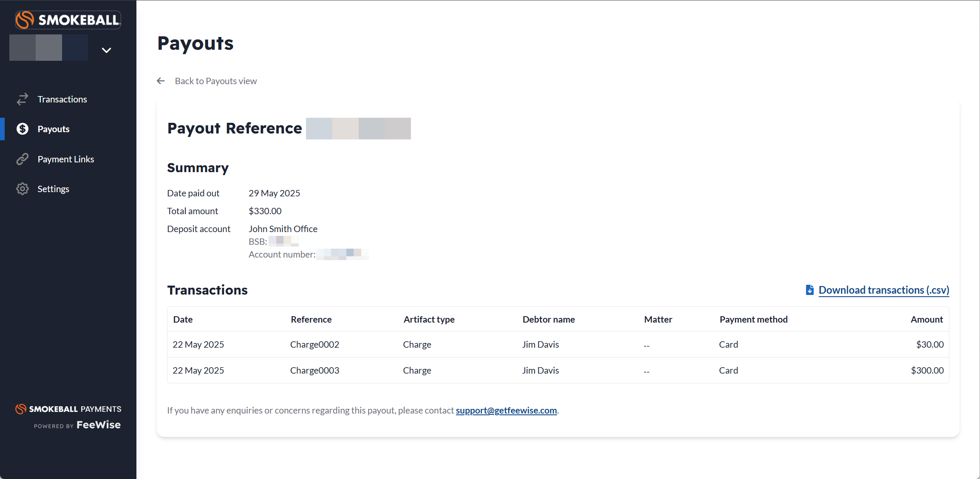Screen dimensions: 980x479
Task: Click the CSV download file icon
Action: (x=810, y=290)
